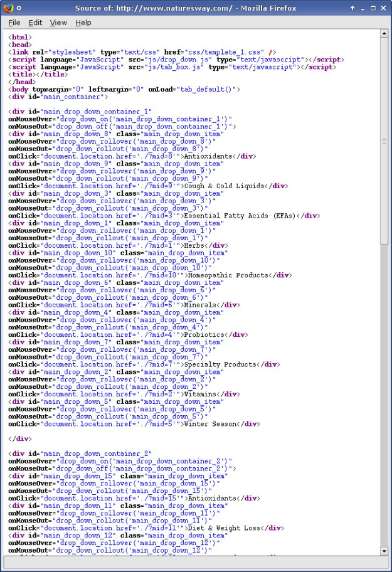392x572 pixels.
Task: Click the text 'Specialty Products'
Action: pyautogui.click(x=220, y=364)
